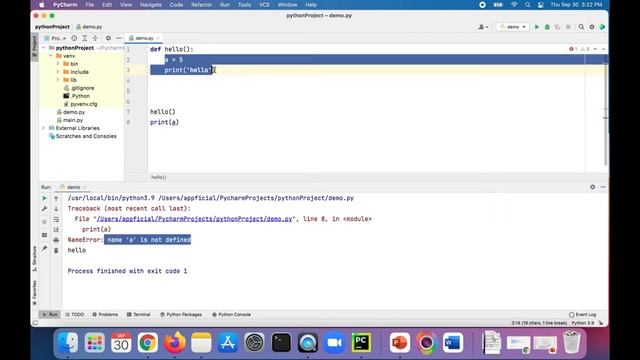Viewport: 640px width, 360px height.
Task: Open the VCS menu
Action: [264, 5]
